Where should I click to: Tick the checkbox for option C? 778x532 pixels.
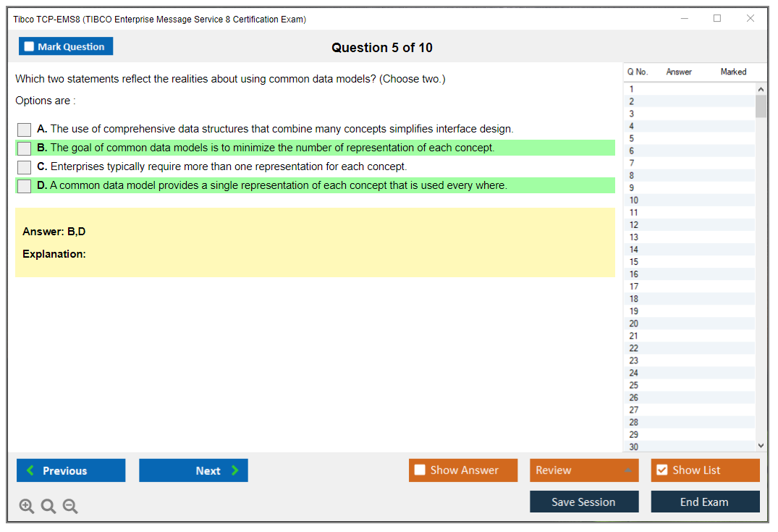25,167
